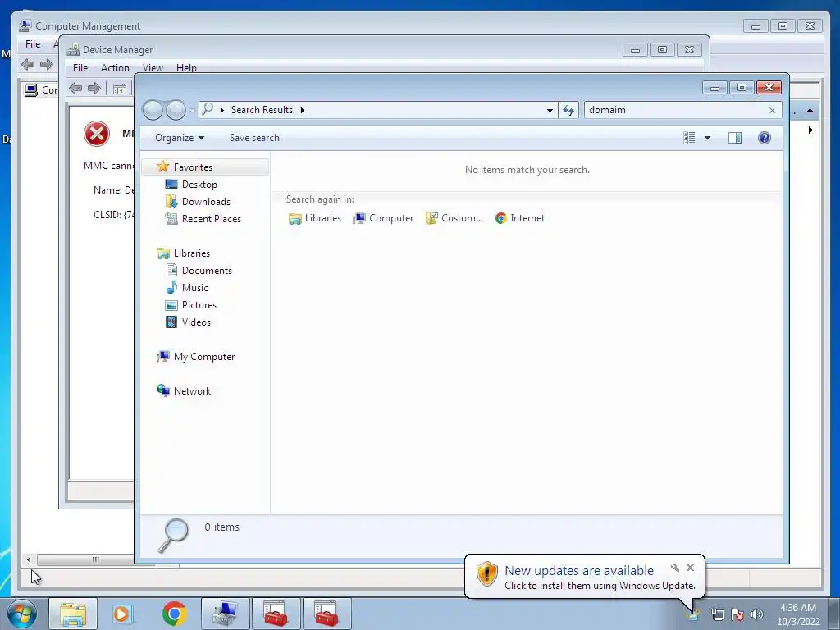840x630 pixels.
Task: Switch to Computer Management taskbar item
Action: click(x=225, y=614)
